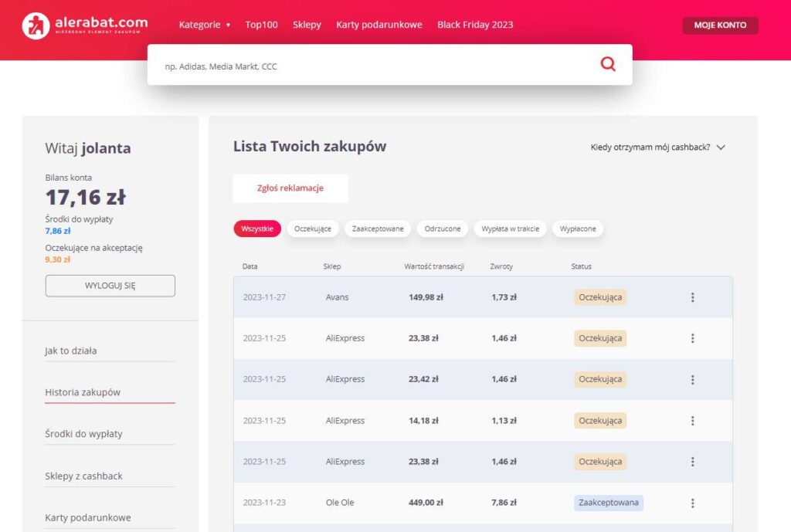791x532 pixels.
Task: Click the WYLOGUJ SIĘ button
Action: 110,286
